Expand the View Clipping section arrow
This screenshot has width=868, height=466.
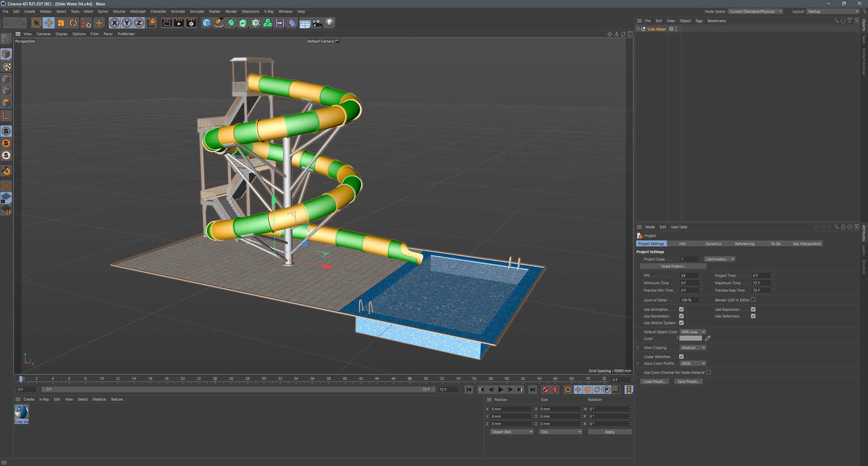tap(638, 348)
